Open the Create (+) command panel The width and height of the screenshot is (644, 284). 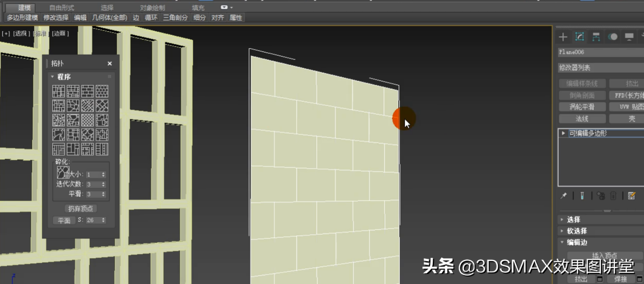563,37
